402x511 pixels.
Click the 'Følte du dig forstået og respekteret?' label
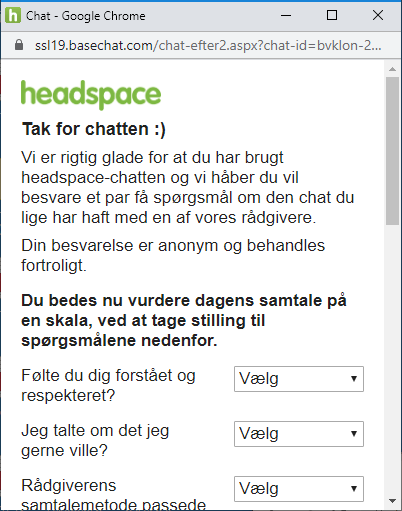[x=108, y=385]
